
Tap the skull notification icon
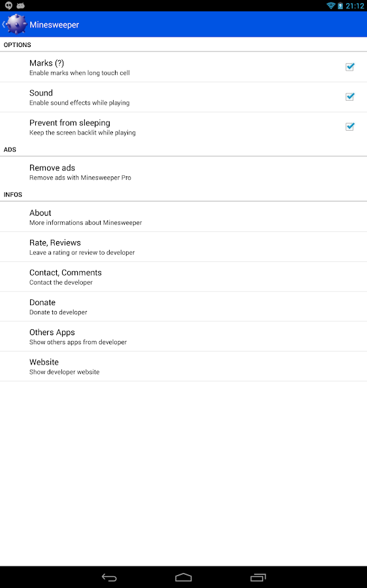[x=8, y=5]
